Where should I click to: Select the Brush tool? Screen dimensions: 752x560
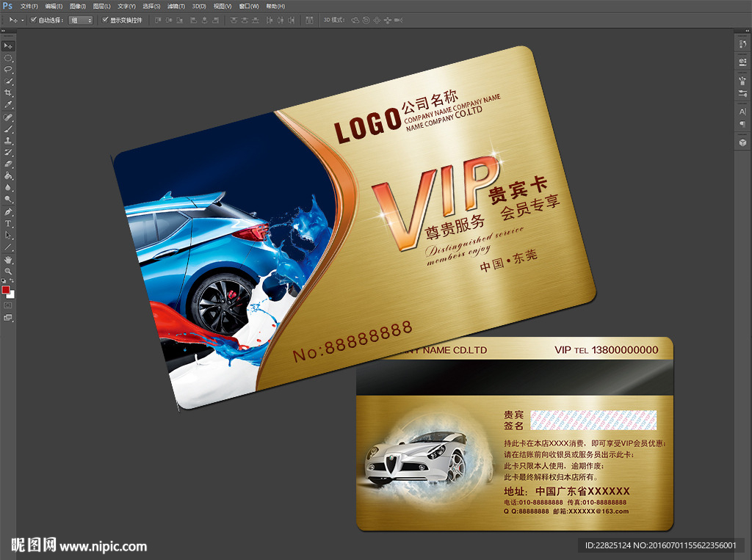pyautogui.click(x=8, y=129)
